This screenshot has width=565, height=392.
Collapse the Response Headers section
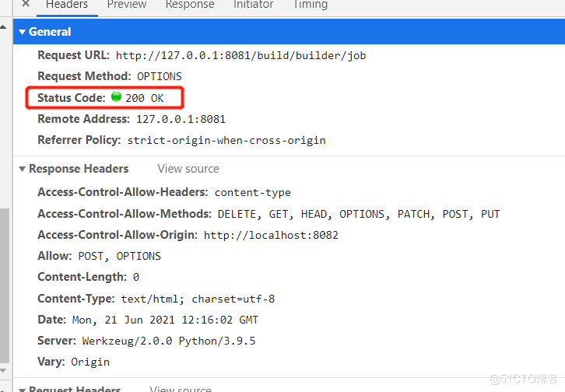click(x=22, y=169)
